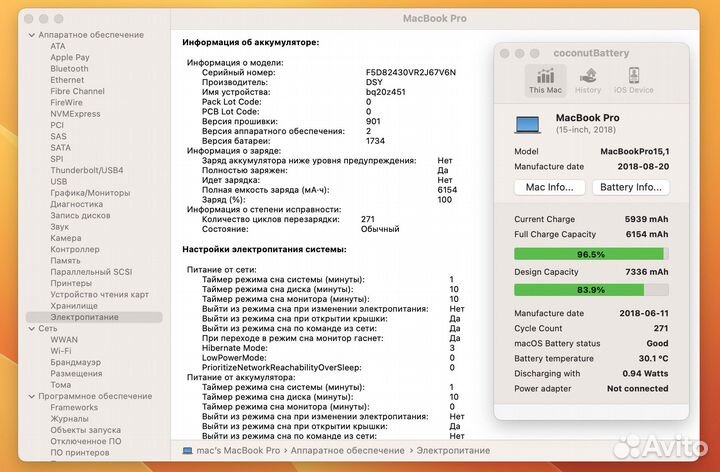Select FireWire in the sidebar
Screen dimensions: 720x472
tap(67, 102)
